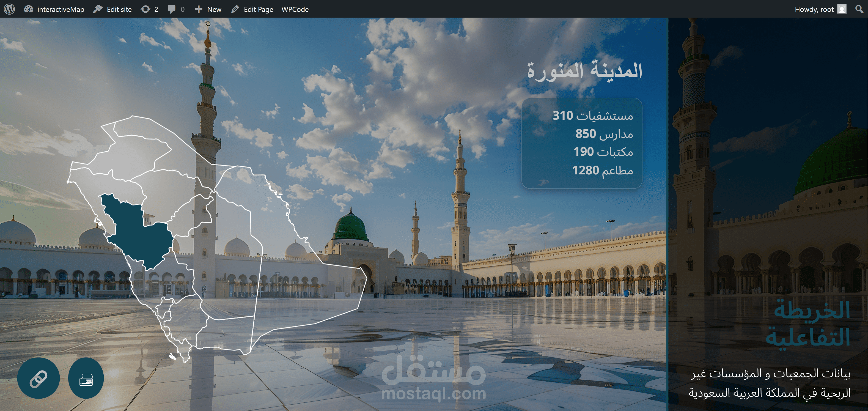Image resolution: width=868 pixels, height=411 pixels.
Task: Click the dashboard gauge icon beside interactiveMap
Action: (x=29, y=9)
